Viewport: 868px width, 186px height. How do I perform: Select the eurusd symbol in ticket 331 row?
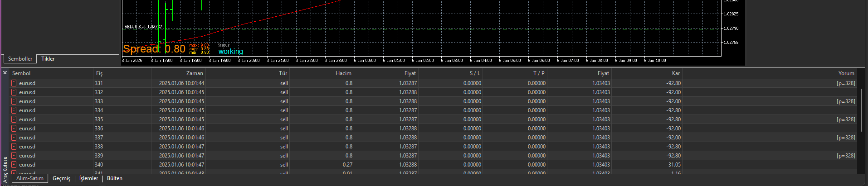27,83
